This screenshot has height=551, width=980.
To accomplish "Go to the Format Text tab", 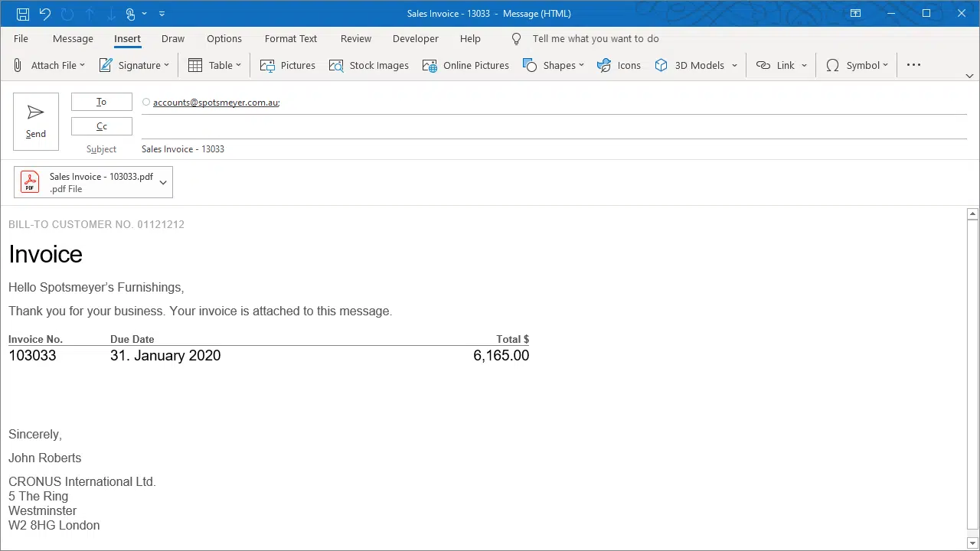I will click(x=291, y=39).
